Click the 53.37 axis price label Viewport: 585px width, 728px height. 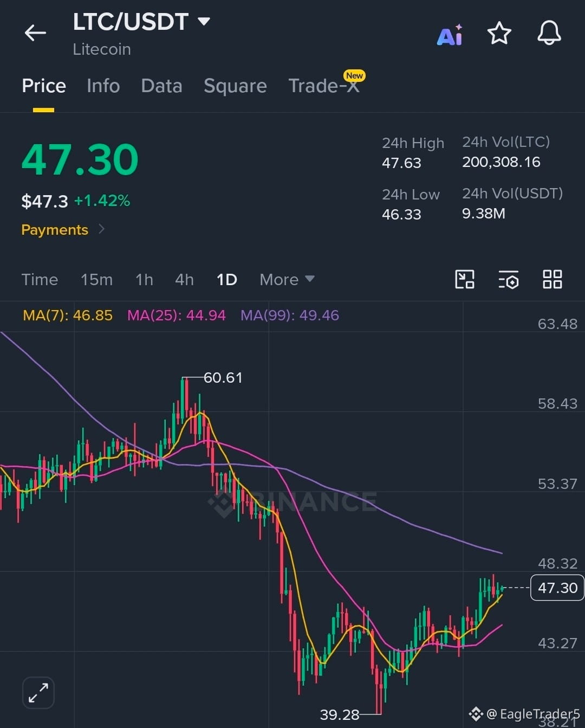tap(557, 484)
